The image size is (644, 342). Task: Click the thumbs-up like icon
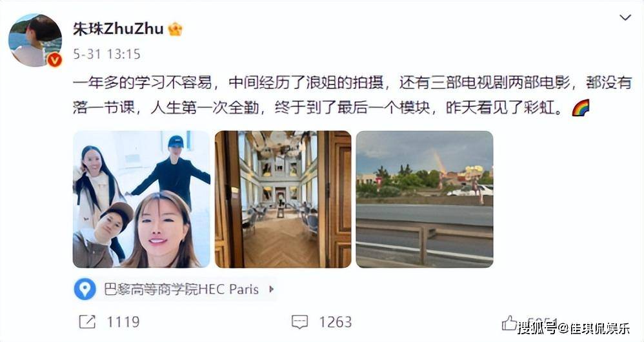(x=509, y=323)
